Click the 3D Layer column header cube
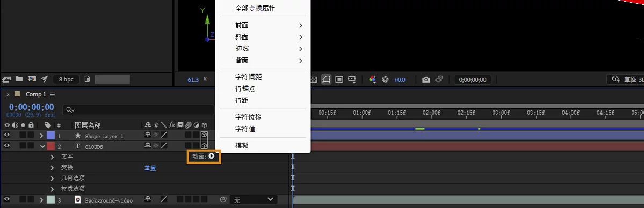 click(205, 125)
